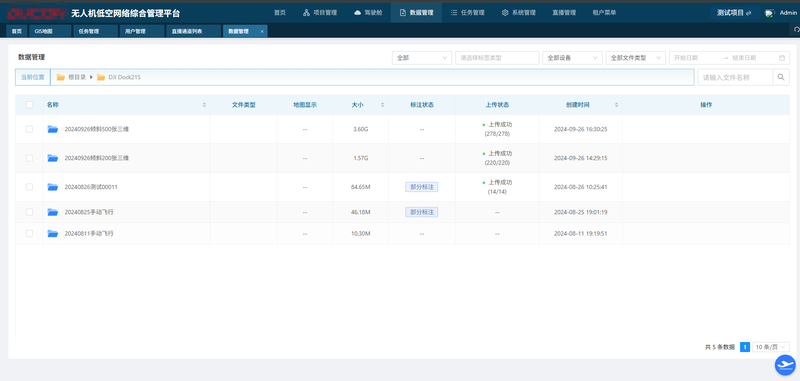Click the 项目管理 icon in top navigation
800x381 pixels.
coord(306,13)
